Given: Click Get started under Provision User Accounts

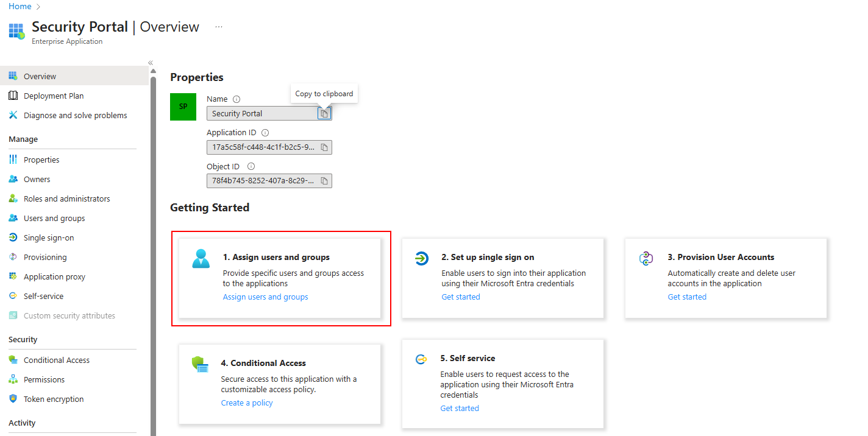Looking at the screenshot, I should click(x=687, y=297).
